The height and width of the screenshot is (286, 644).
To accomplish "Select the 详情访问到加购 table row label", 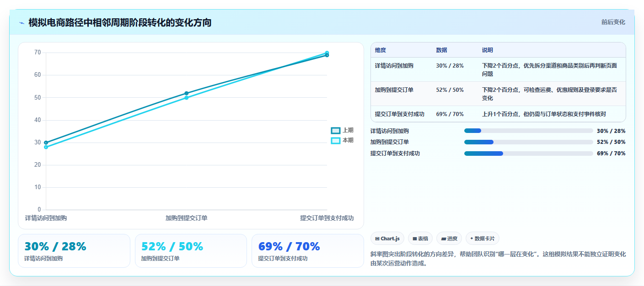I will [x=394, y=66].
